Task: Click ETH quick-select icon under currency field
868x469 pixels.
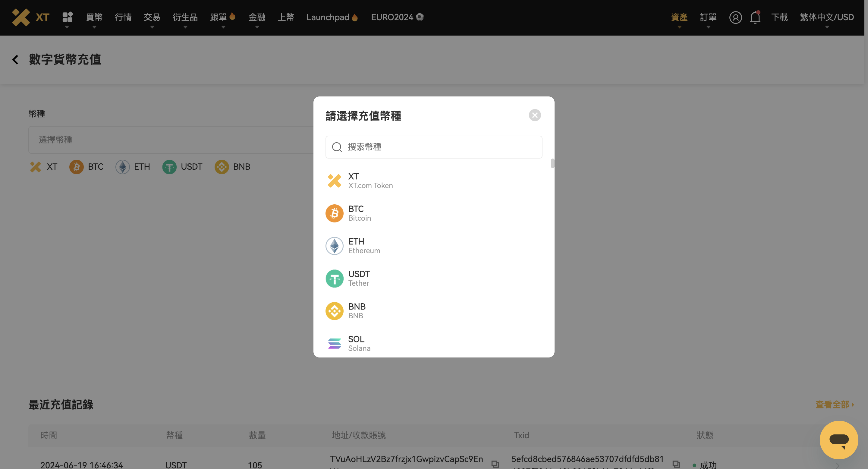Action: 123,167
